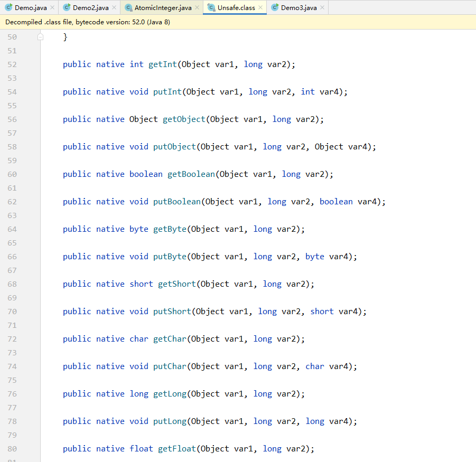
Task: Click the getBoolean method name
Action: pyautogui.click(x=191, y=174)
